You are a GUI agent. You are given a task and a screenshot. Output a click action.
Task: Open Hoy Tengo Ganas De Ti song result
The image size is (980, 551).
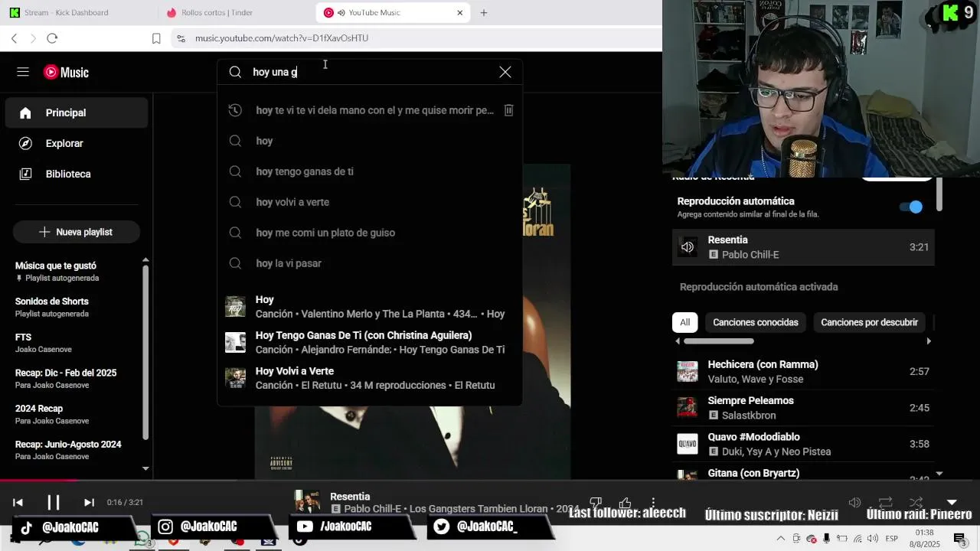(370, 342)
